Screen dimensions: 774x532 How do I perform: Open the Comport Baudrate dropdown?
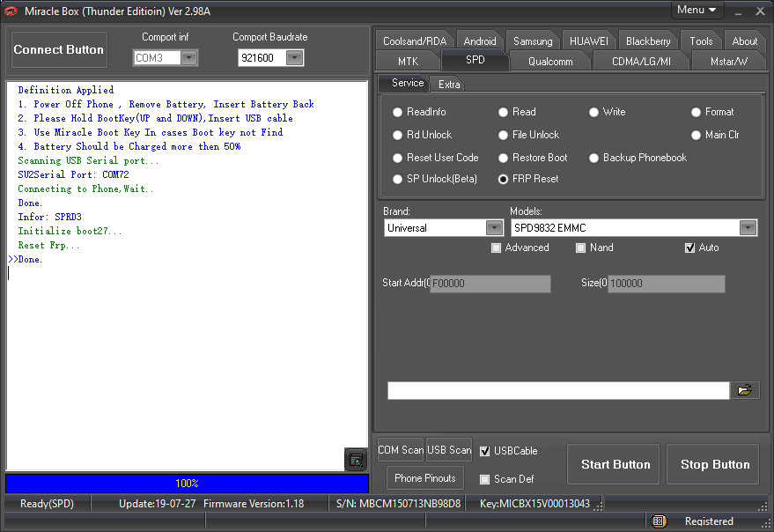[294, 58]
